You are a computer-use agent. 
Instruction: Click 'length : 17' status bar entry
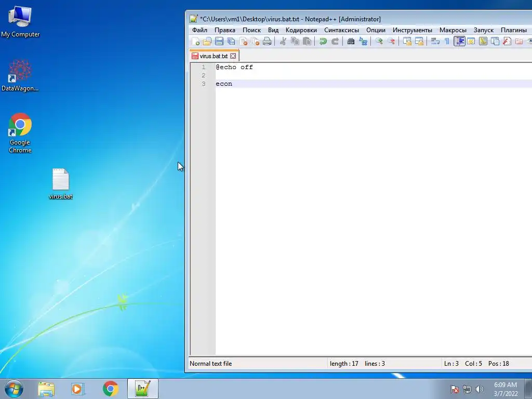(344, 363)
